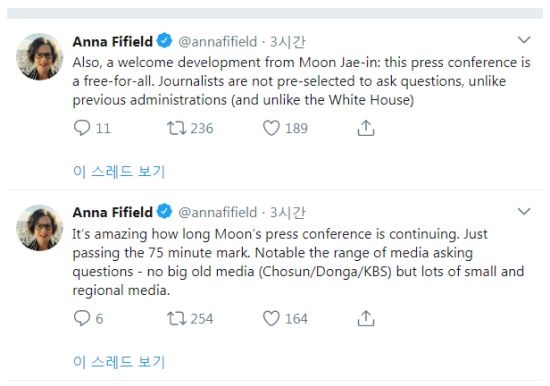
Task: Open @annafifield handle on second tweet
Action: (217, 212)
